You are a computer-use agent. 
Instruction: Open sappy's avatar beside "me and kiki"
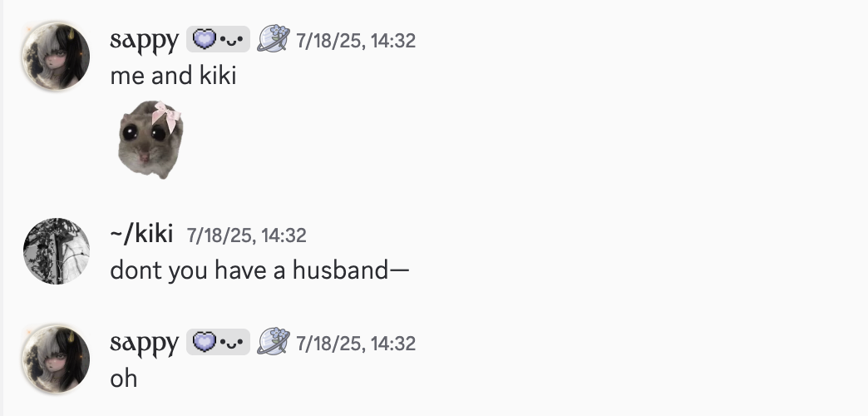coord(56,56)
